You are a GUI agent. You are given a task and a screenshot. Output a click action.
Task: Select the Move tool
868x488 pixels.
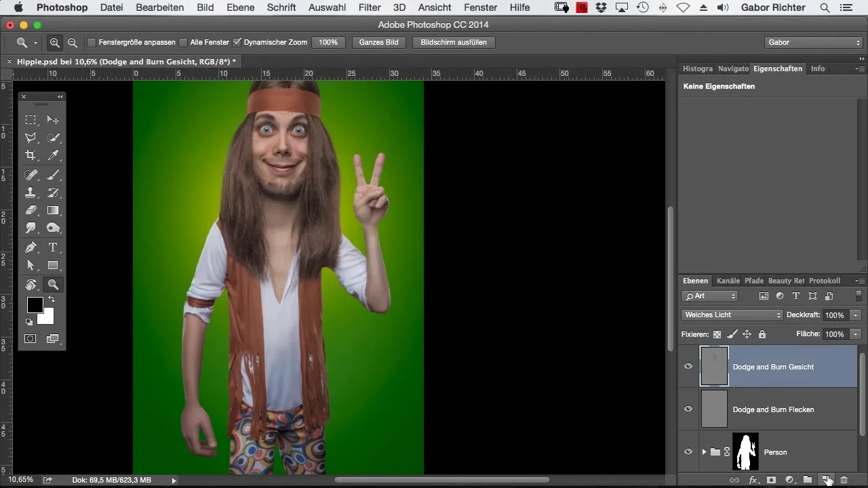53,120
